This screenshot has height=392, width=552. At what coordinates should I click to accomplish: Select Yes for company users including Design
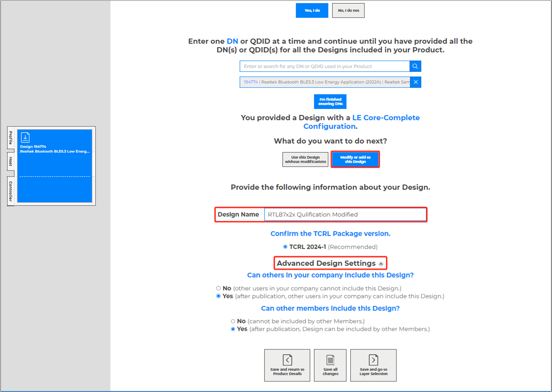[x=219, y=296]
